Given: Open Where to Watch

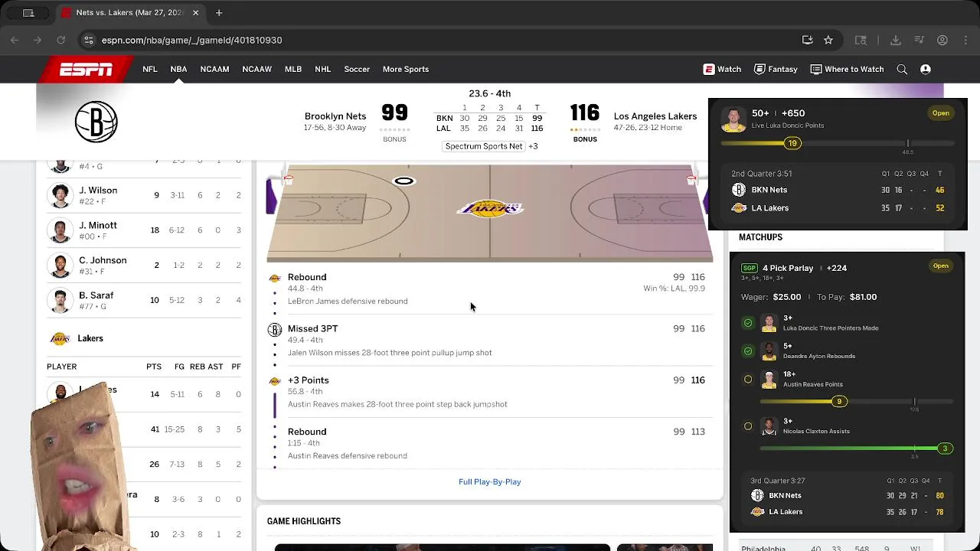Looking at the screenshot, I should click(x=847, y=70).
